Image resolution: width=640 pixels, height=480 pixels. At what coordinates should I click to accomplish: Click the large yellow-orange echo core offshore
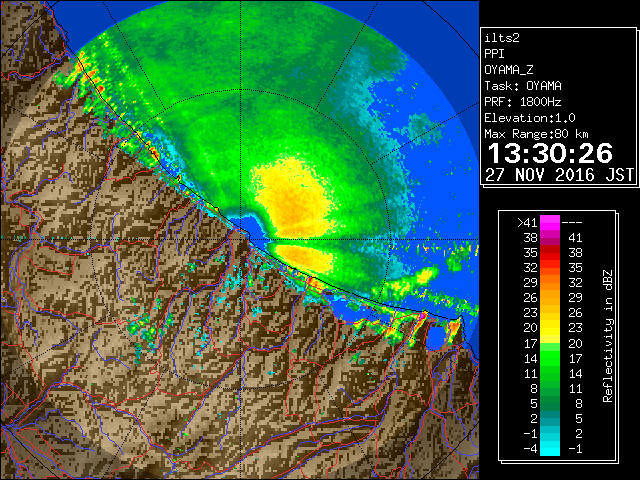click(292, 198)
